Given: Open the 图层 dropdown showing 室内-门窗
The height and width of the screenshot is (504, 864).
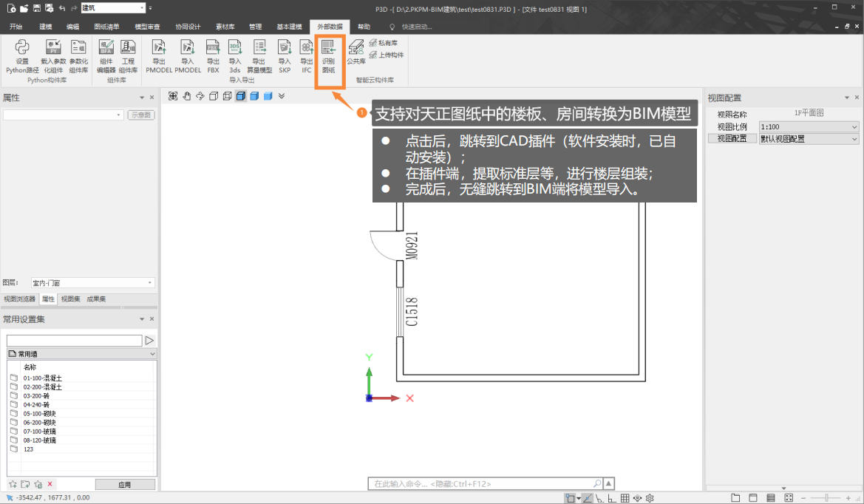Looking at the screenshot, I should 92,283.
